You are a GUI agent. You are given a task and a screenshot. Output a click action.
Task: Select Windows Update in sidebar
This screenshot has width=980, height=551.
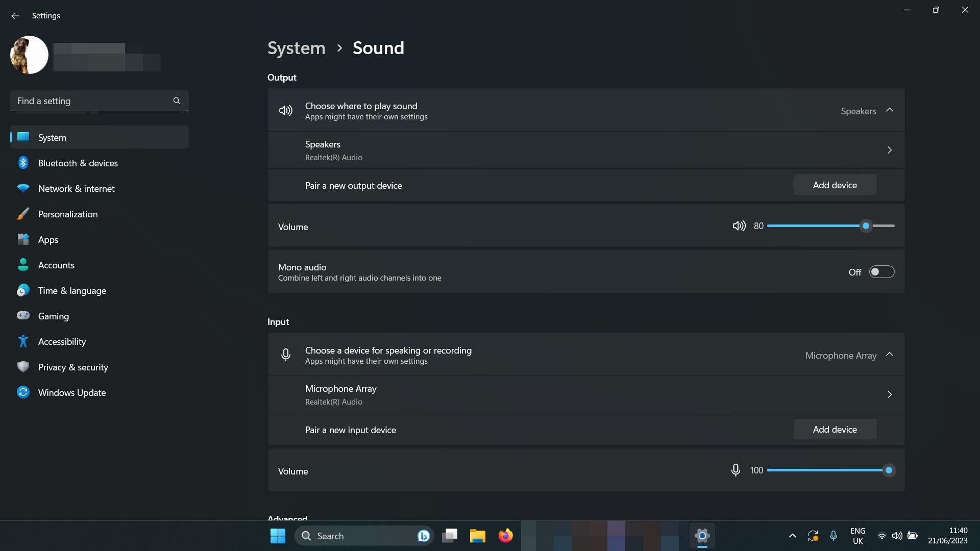pyautogui.click(x=71, y=392)
